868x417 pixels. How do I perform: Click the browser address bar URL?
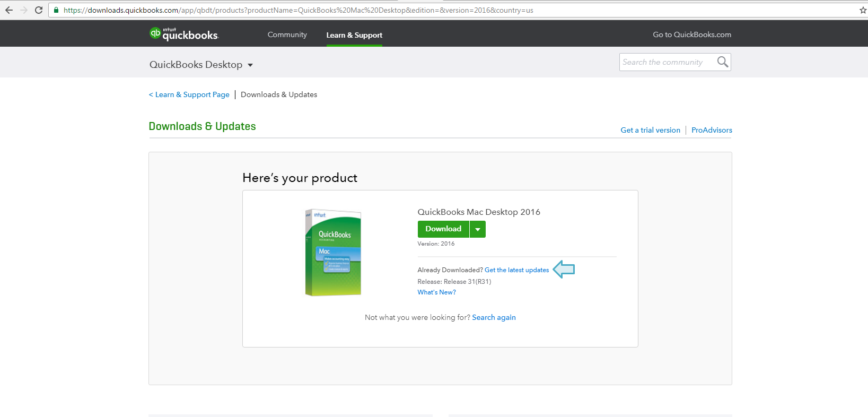pyautogui.click(x=299, y=10)
